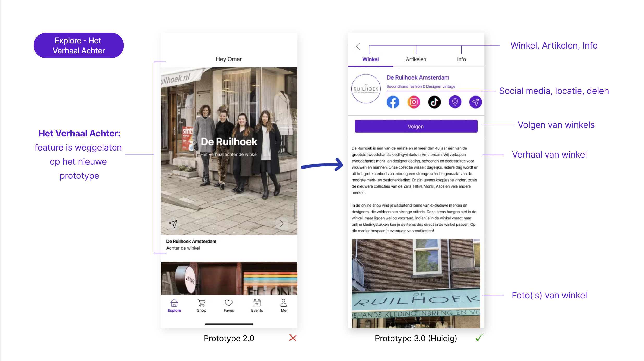Click the 'Winkel, Artikelen, Info' annotation

pos(554,45)
